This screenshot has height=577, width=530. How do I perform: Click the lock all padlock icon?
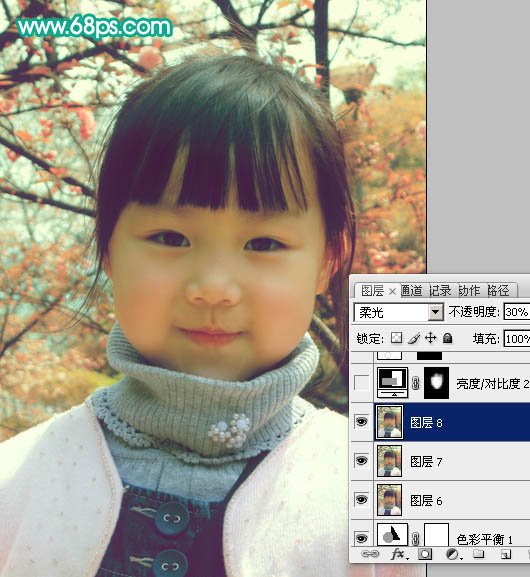[x=448, y=338]
